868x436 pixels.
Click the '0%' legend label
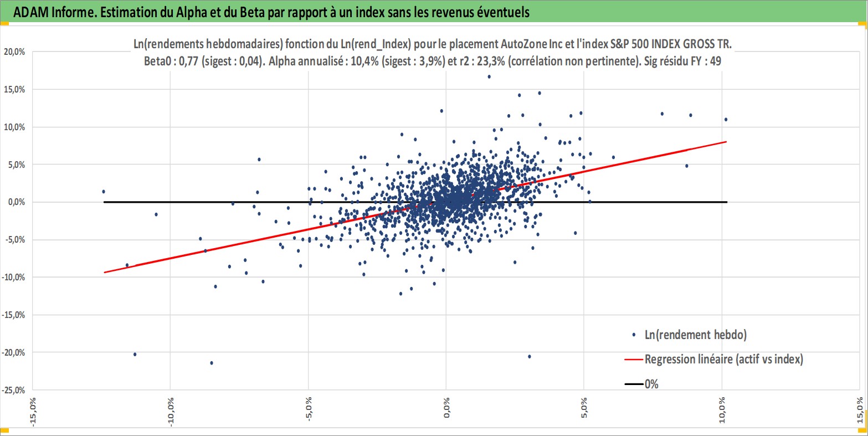[651, 384]
